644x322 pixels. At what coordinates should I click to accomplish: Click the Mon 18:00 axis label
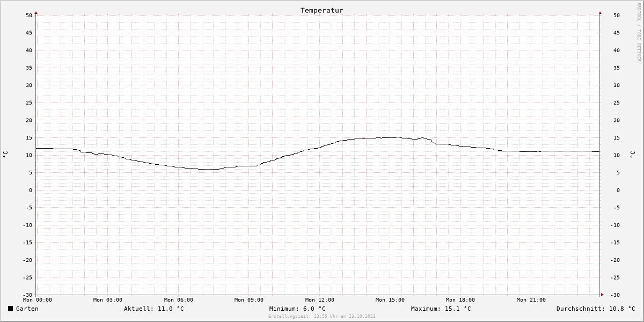point(460,300)
